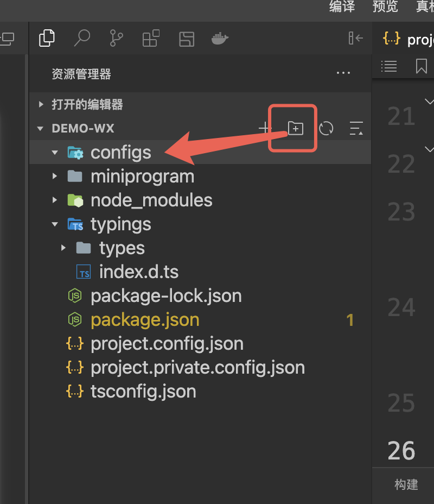Refresh the DEMO-WX file explorer

click(x=326, y=128)
